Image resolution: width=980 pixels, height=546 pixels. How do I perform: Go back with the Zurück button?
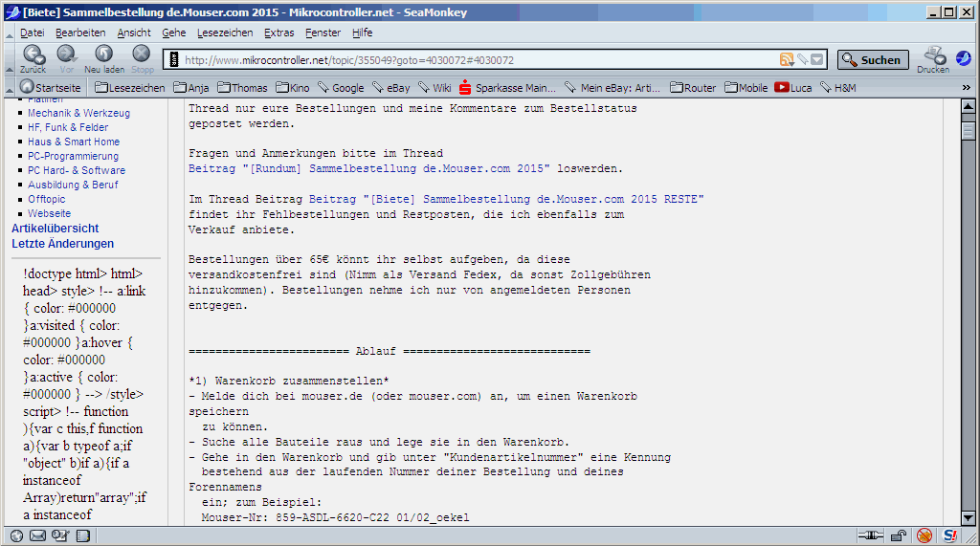point(33,59)
